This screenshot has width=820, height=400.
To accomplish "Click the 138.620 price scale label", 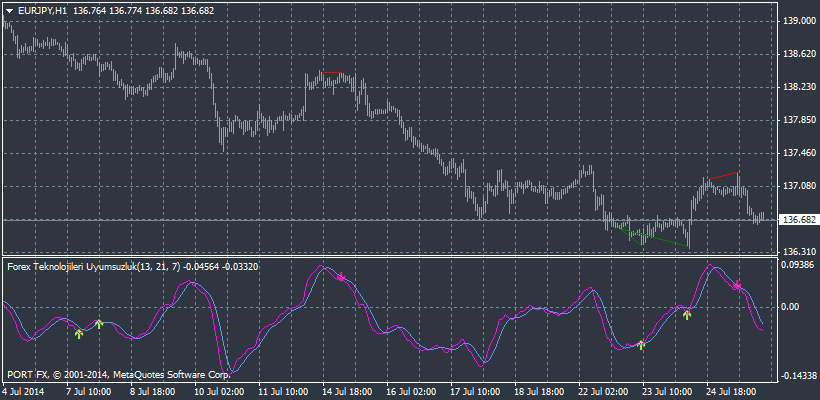I will coord(799,54).
